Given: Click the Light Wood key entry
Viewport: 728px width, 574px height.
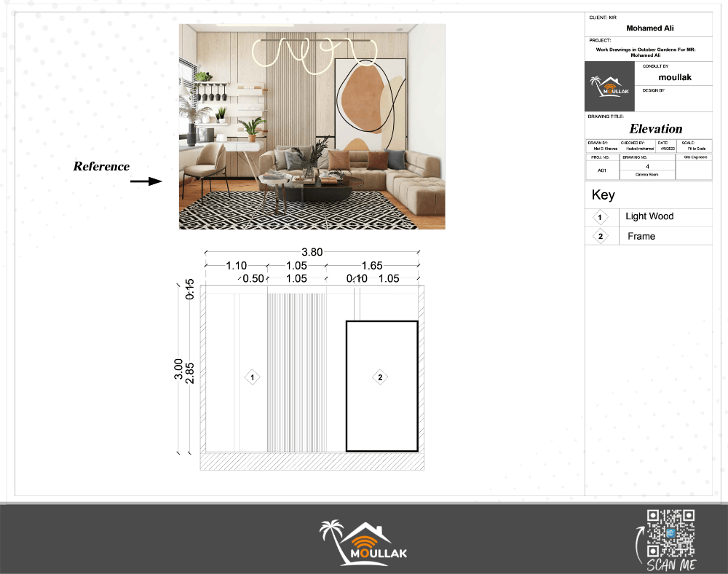Looking at the screenshot, I should pos(649,216).
